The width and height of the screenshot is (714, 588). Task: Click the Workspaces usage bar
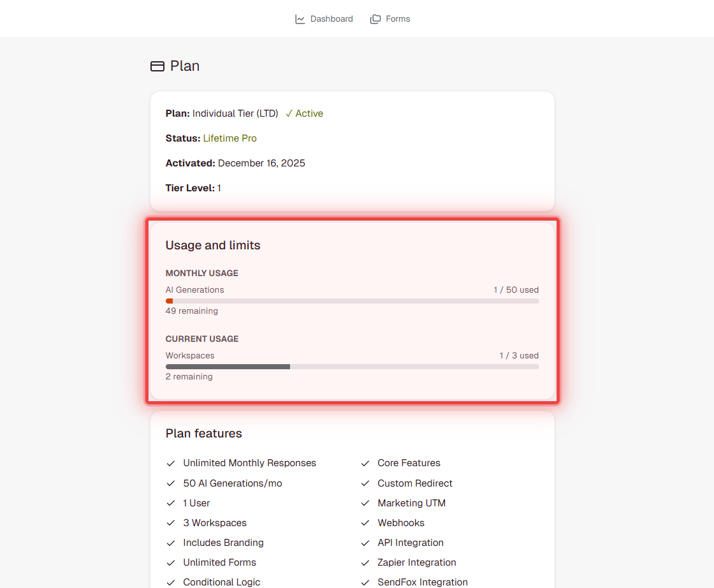(352, 366)
